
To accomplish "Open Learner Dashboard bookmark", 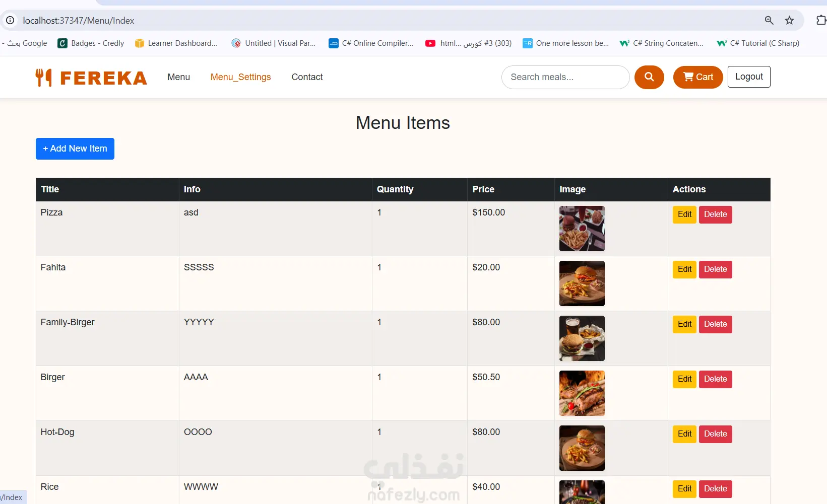I will [x=176, y=43].
